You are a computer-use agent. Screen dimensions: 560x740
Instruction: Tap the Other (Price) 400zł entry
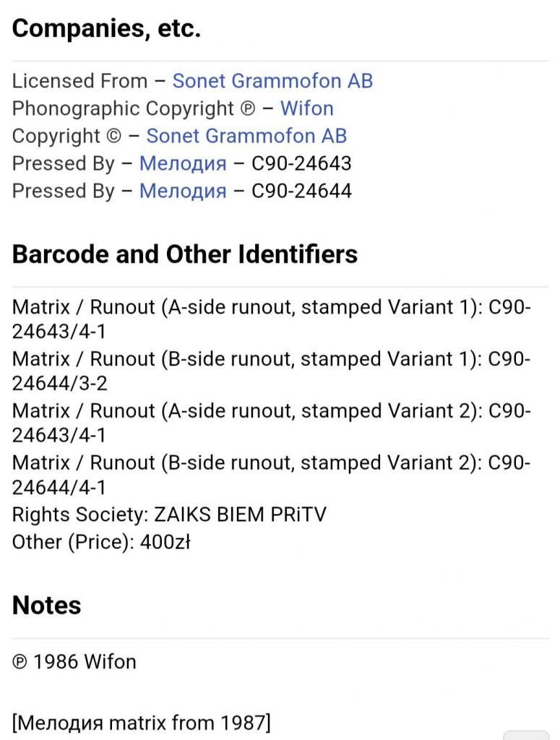pos(101,542)
